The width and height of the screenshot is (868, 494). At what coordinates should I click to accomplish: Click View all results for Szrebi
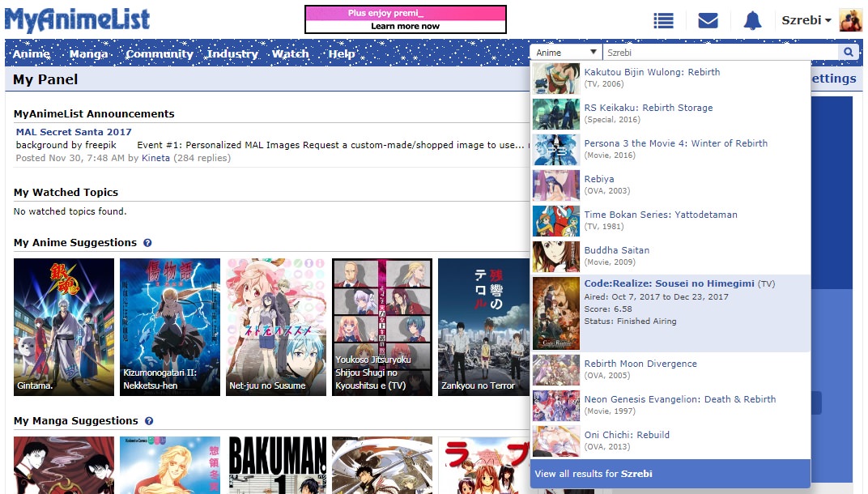click(x=670, y=474)
